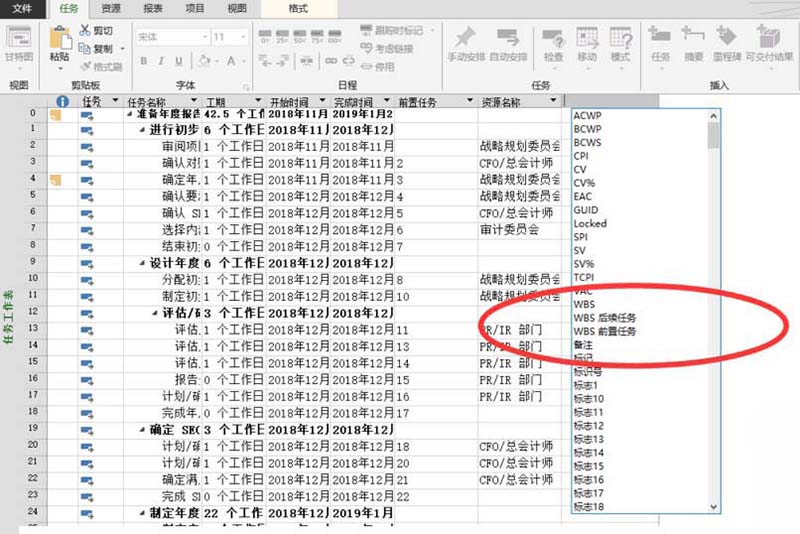Select the Format Painter (格式刷) tool
This screenshot has height=534, width=800.
click(102, 66)
